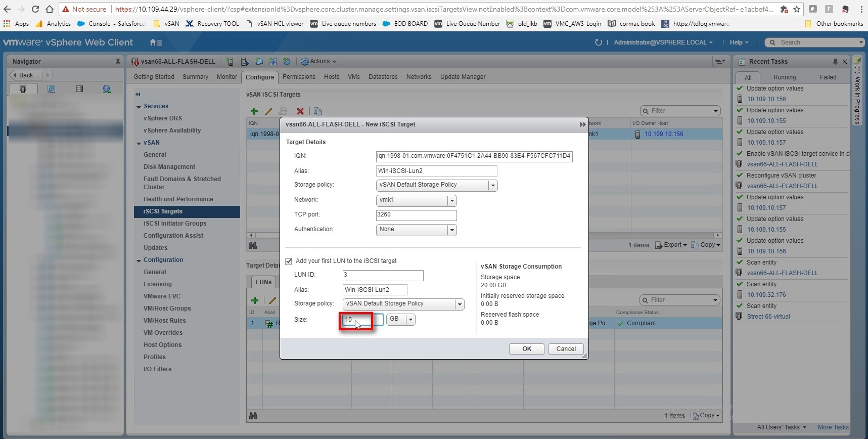Click the refresh icon in the header bar

(x=599, y=42)
